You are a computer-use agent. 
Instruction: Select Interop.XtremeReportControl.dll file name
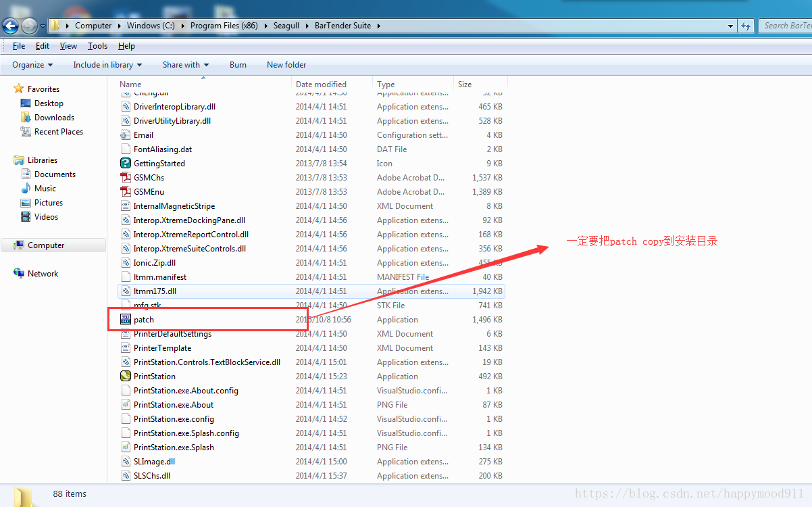(191, 235)
